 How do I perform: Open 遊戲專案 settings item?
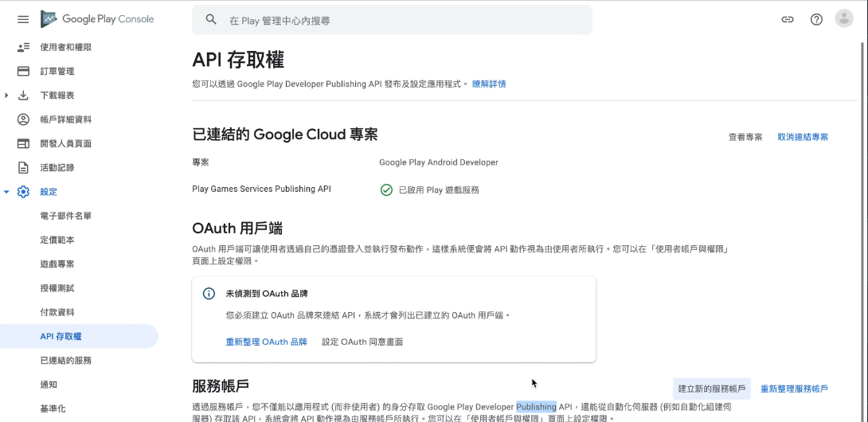57,264
